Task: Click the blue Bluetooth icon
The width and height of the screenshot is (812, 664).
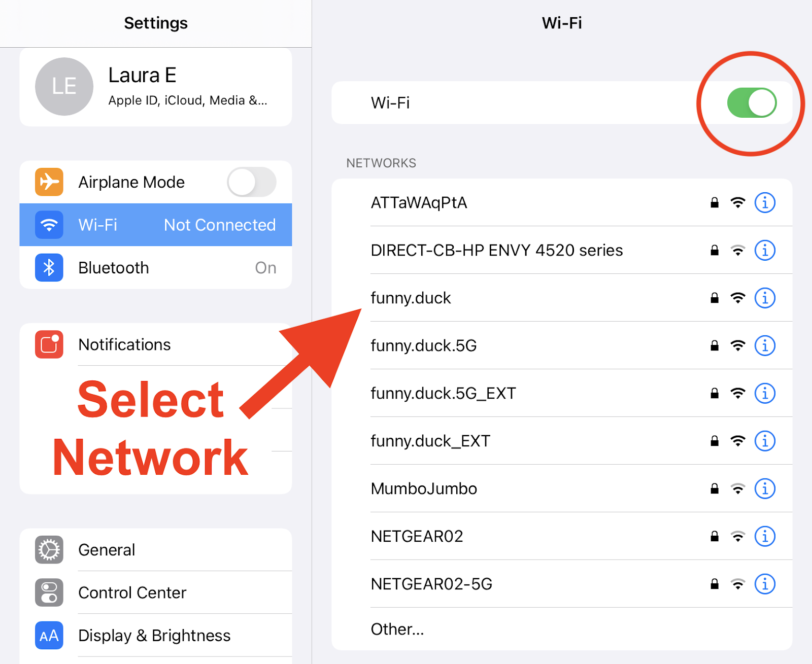Action: (x=49, y=267)
